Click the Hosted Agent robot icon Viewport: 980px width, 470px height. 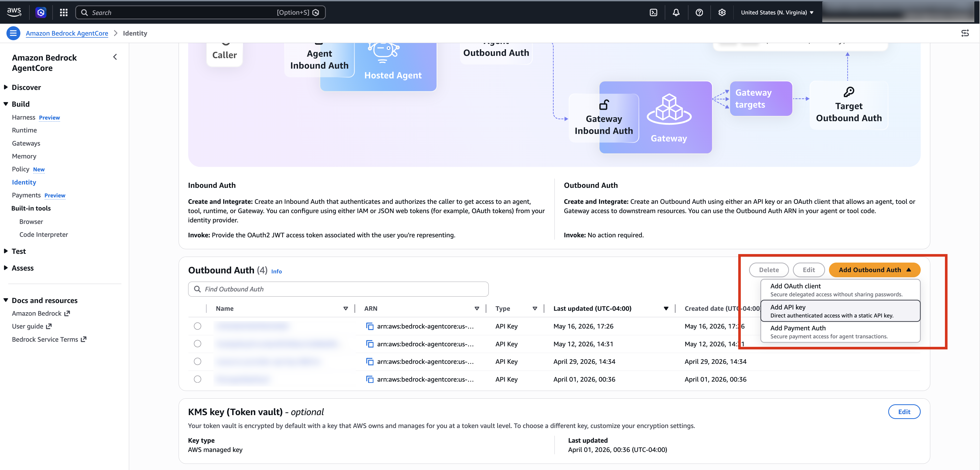[x=384, y=53]
